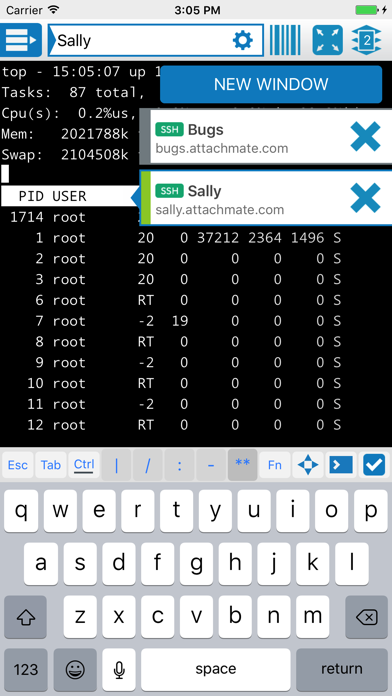
Task: Tap the colon symbol key
Action: coord(179,465)
